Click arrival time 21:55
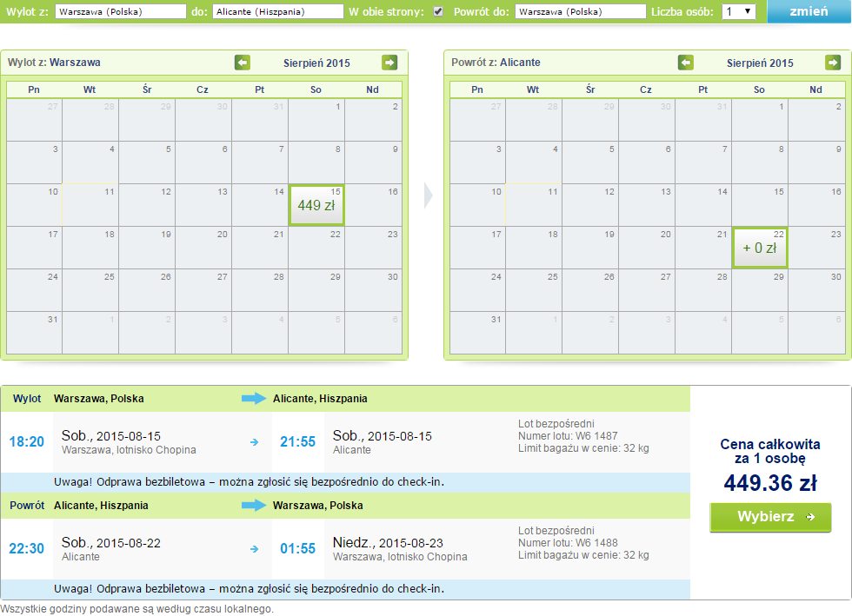 pyautogui.click(x=297, y=441)
